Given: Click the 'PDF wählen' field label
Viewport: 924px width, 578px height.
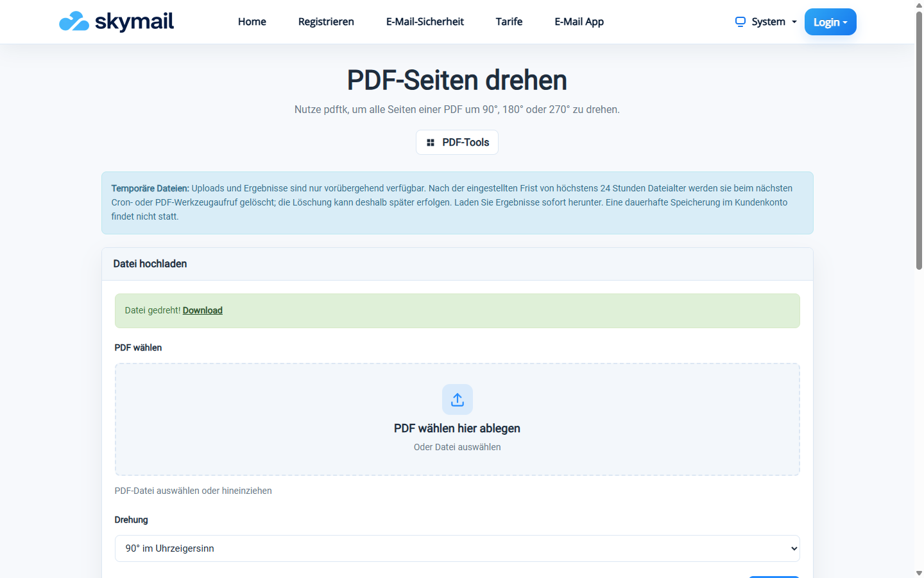Looking at the screenshot, I should coord(138,347).
